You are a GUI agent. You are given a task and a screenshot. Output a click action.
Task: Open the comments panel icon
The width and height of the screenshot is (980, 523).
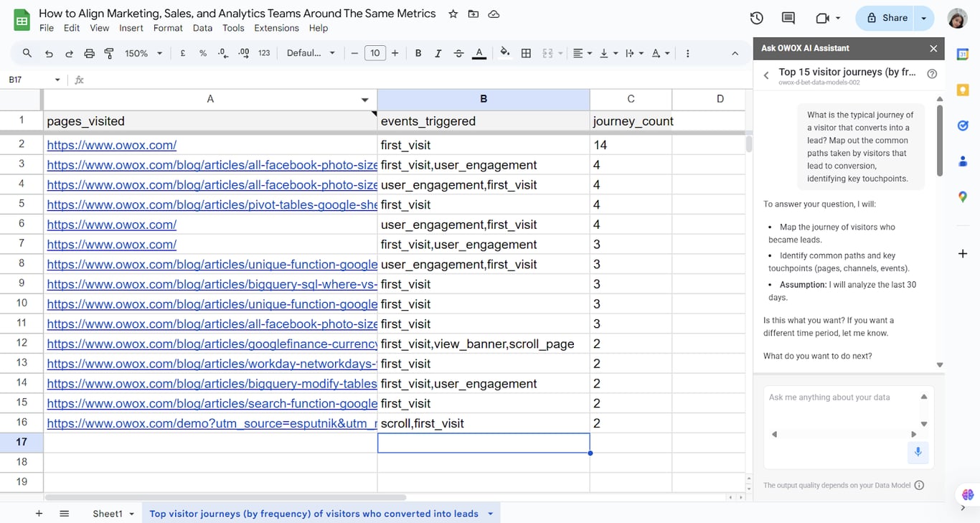pyautogui.click(x=788, y=18)
